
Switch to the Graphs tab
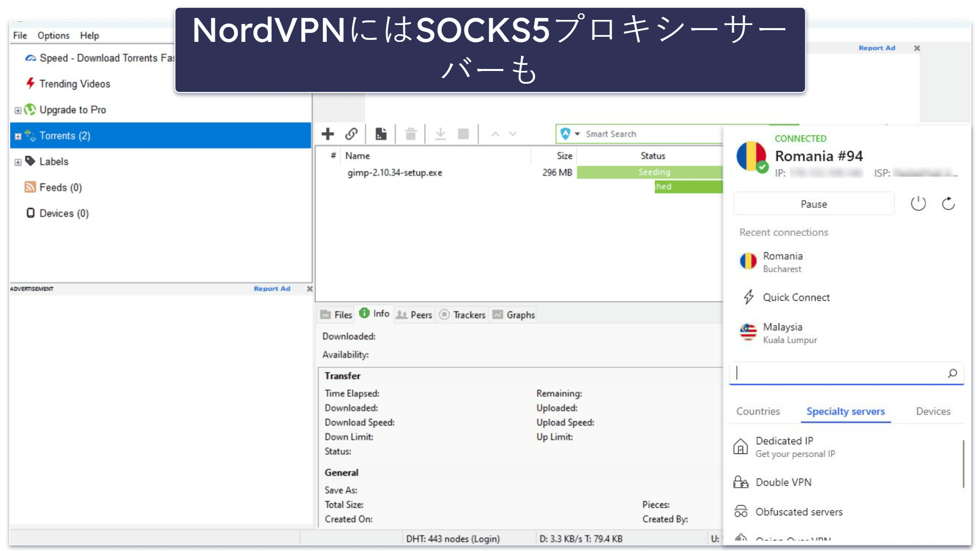(514, 315)
